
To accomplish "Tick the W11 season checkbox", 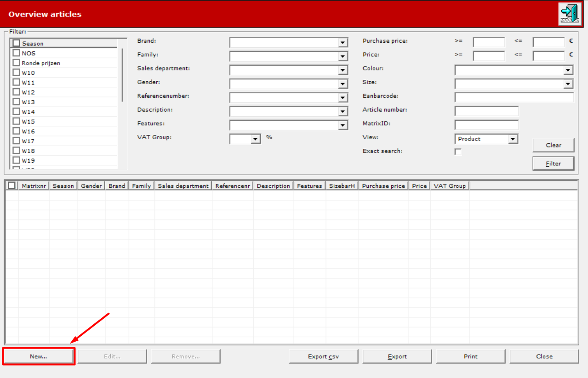I will coord(16,82).
